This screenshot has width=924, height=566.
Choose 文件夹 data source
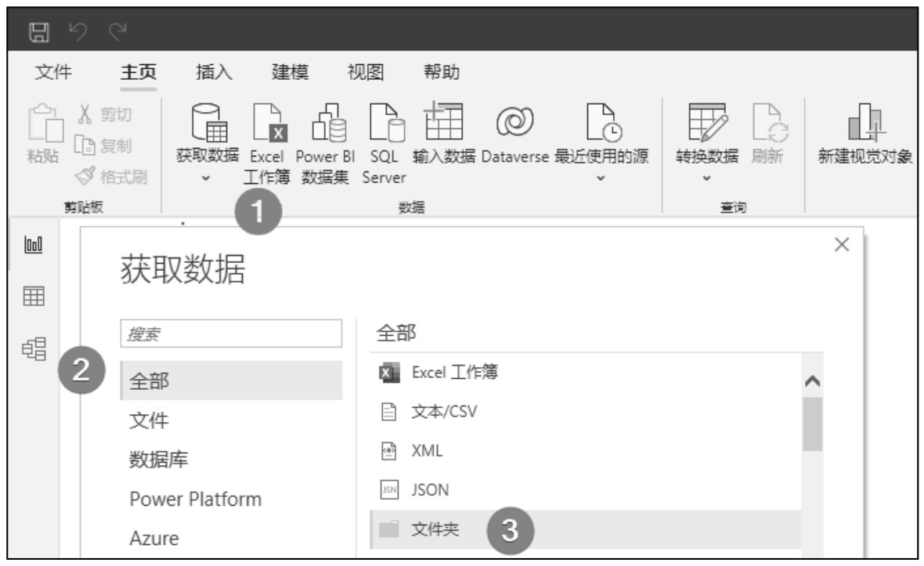[x=586, y=529]
